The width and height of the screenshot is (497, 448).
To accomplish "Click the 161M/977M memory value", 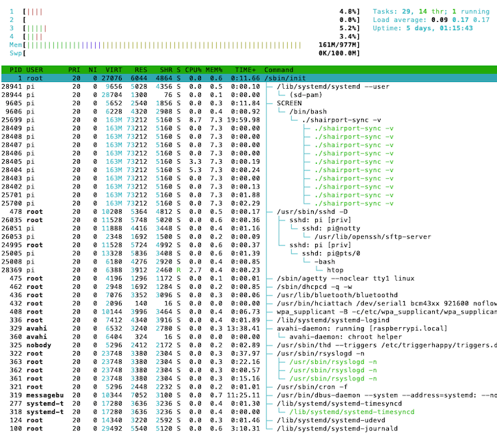I will click(x=337, y=45).
